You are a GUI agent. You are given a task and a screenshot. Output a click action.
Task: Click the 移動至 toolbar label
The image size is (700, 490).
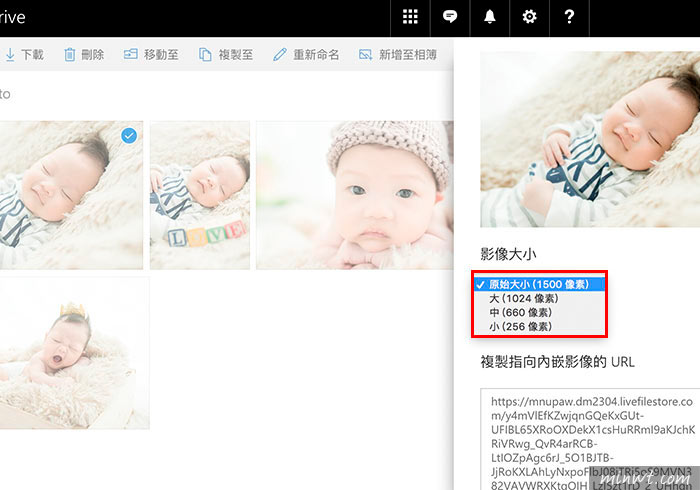(x=161, y=54)
